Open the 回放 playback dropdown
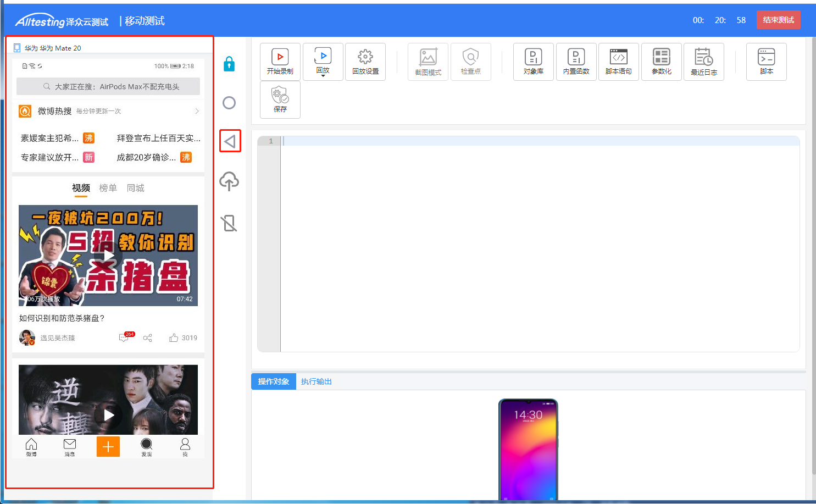The image size is (816, 504). point(323,62)
